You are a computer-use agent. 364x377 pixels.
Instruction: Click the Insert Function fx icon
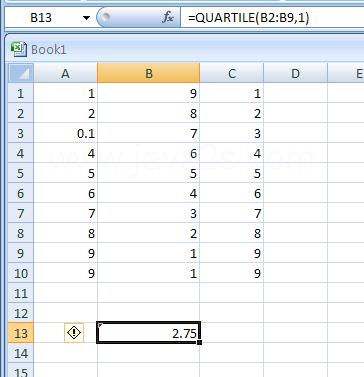[168, 17]
